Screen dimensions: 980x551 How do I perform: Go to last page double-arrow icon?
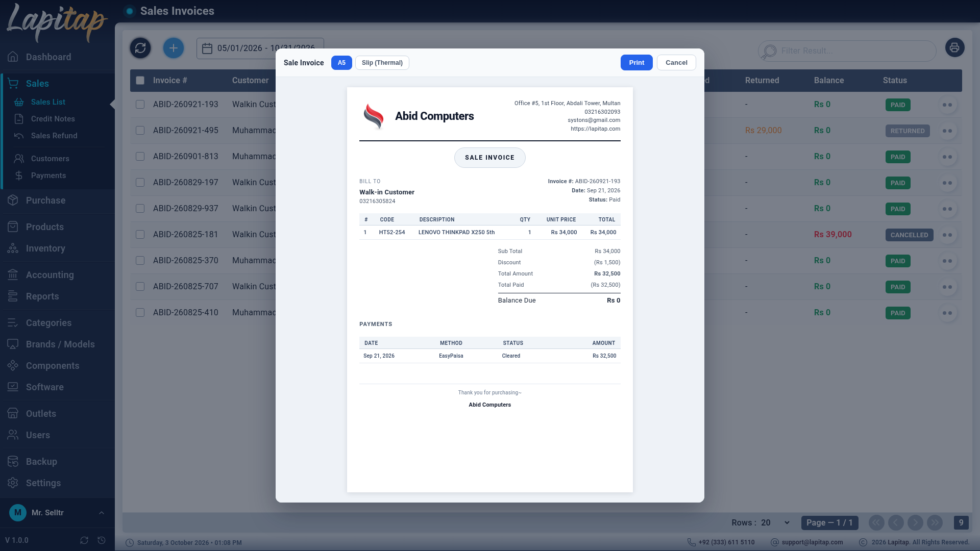coord(935,522)
